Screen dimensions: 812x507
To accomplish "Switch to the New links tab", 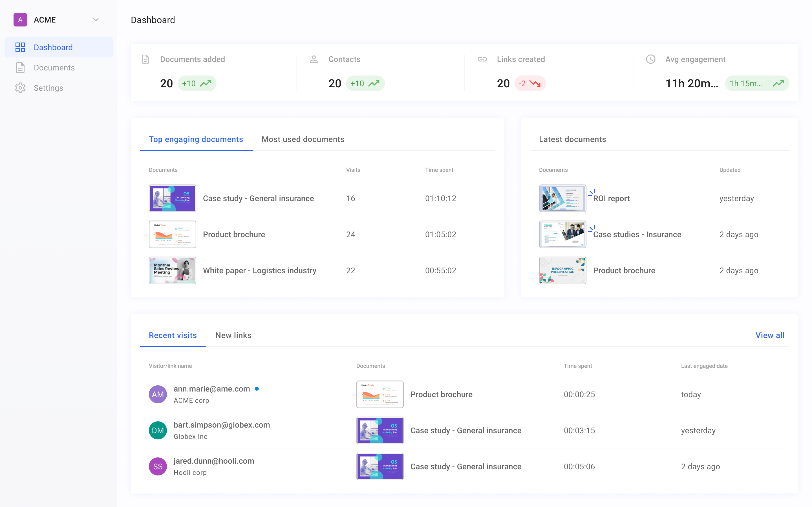I will (x=233, y=335).
